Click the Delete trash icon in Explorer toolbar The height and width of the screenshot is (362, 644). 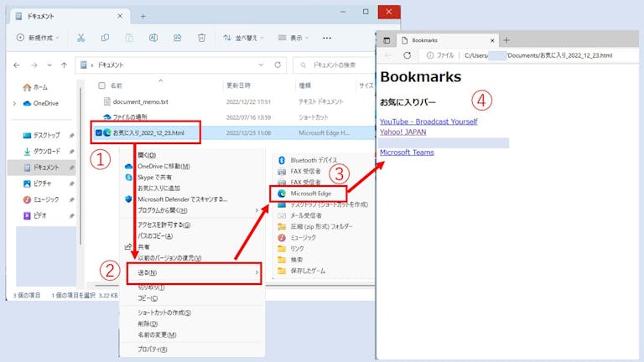click(201, 38)
